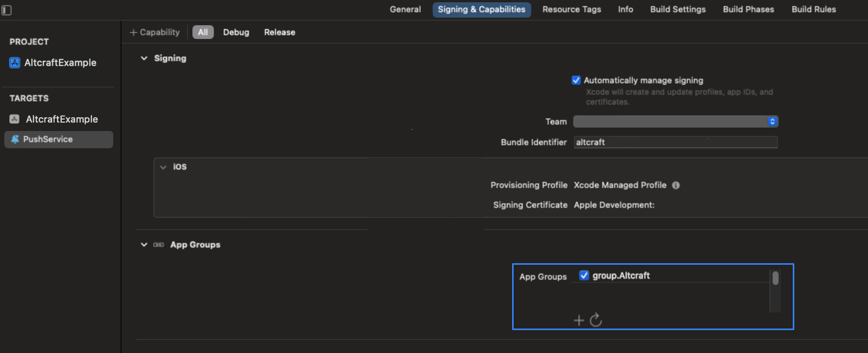The height and width of the screenshot is (353, 868).
Task: Switch to Build Settings tab
Action: coord(678,10)
